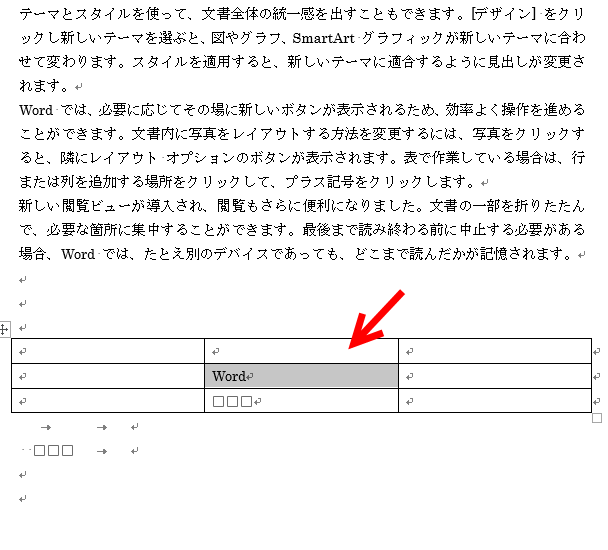608x550 pixels.
Task: Click the middle-row left table cell
Action: pos(107,376)
